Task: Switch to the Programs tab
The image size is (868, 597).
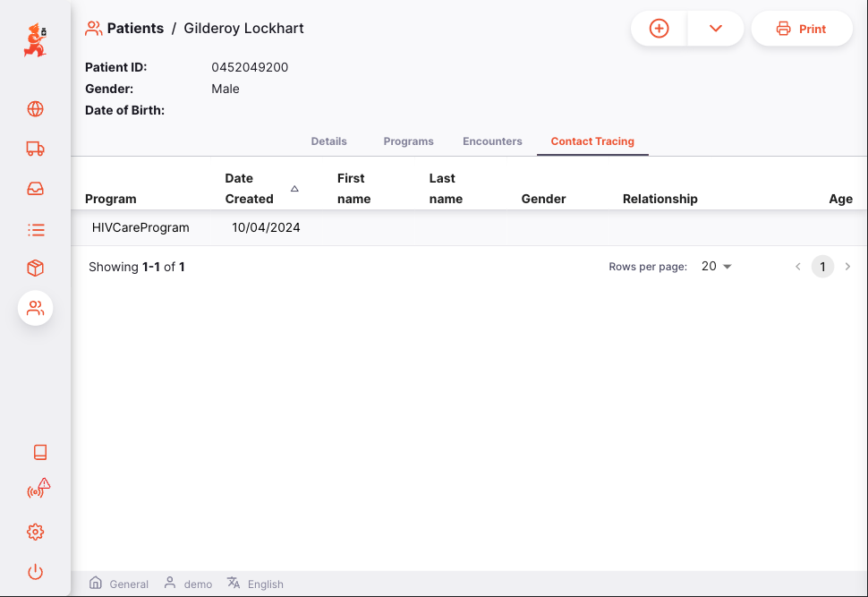Action: [x=408, y=141]
